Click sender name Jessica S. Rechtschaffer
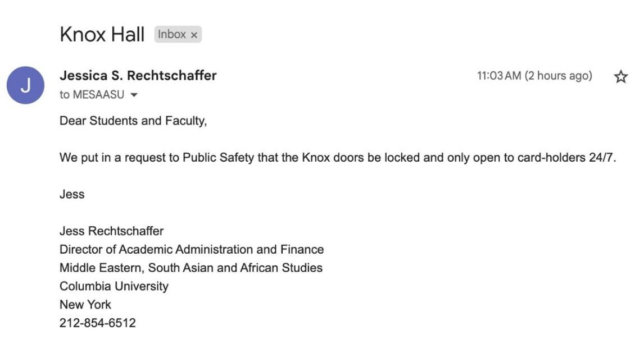Screen dimensions: 644x353 138,75
